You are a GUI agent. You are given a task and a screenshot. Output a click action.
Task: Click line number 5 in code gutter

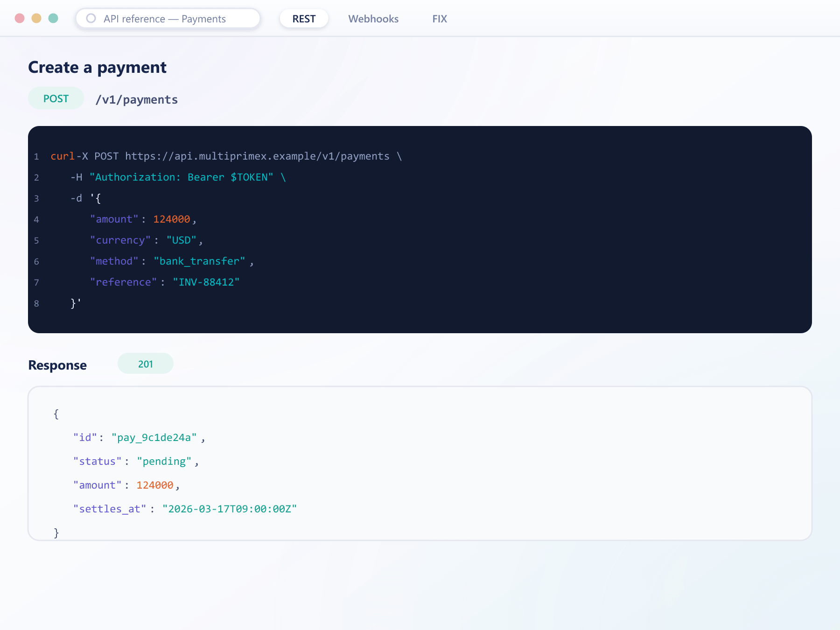[36, 241]
